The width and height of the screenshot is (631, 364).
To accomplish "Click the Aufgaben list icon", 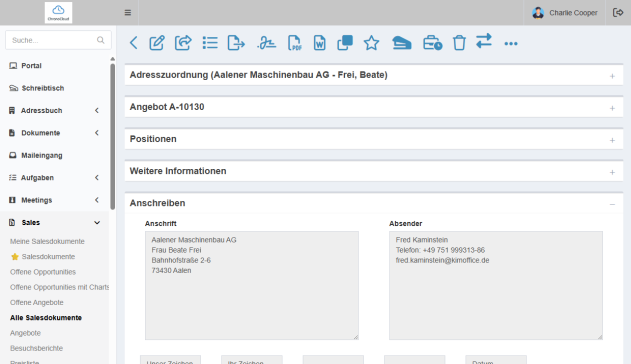I will [12, 177].
